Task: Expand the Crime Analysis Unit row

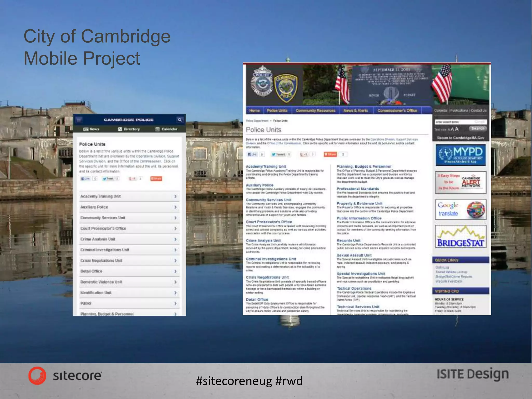Action: tap(129, 239)
